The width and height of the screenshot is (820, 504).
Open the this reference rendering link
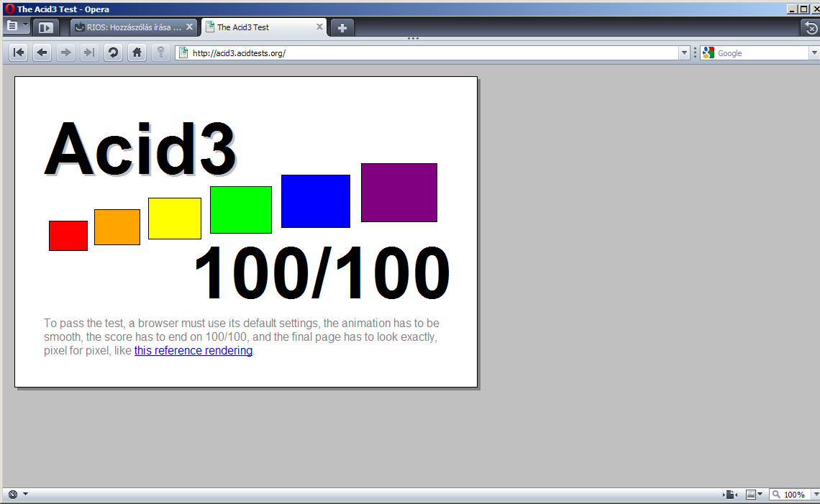[x=193, y=351]
